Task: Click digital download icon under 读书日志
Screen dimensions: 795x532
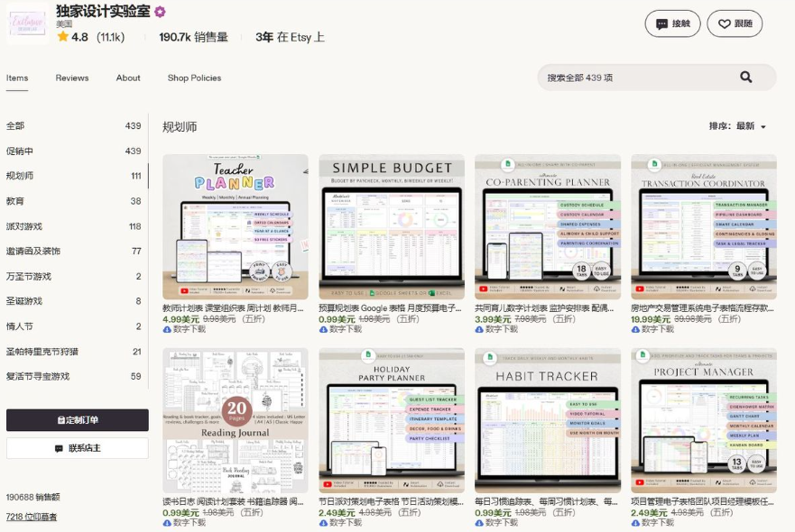Action: click(x=167, y=523)
